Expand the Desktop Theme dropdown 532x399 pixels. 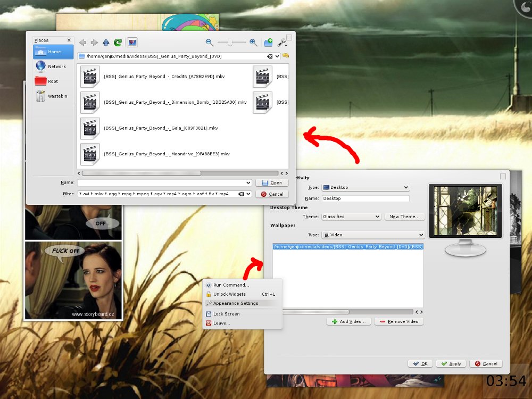coord(351,217)
